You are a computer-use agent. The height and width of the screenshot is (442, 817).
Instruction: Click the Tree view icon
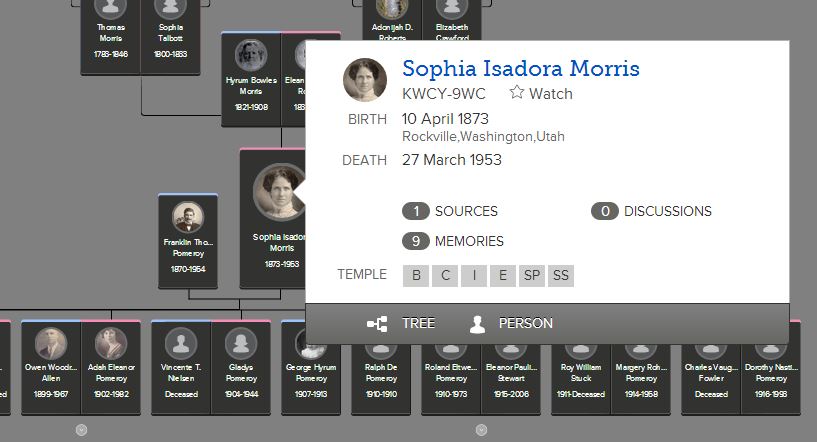[x=377, y=324]
